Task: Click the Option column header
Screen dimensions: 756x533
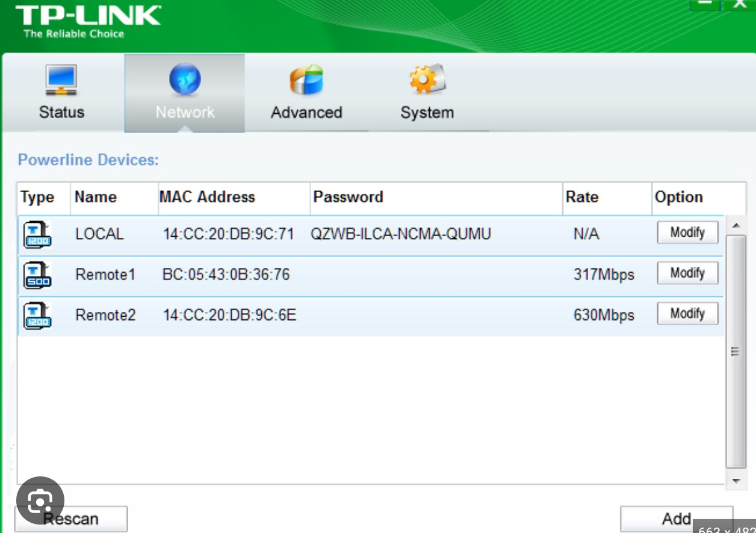Action: [x=699, y=198]
